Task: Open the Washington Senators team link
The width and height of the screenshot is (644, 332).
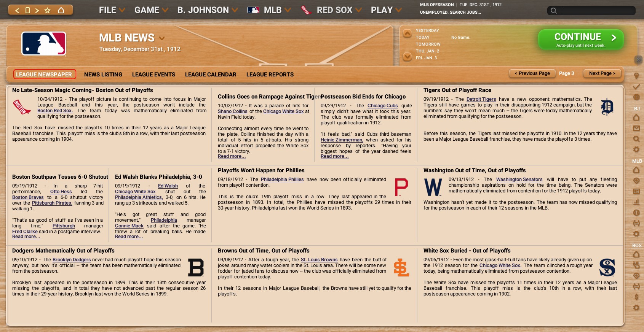Action: coord(519,180)
